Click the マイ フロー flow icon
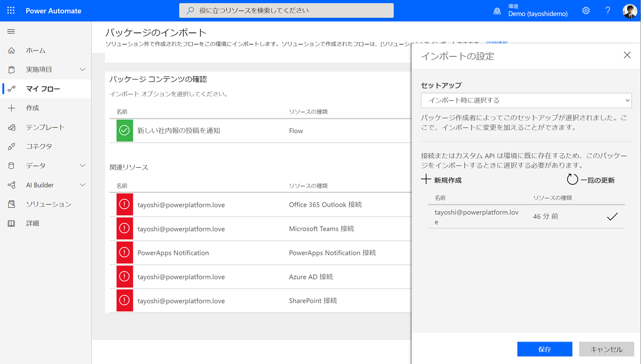The width and height of the screenshot is (641, 364). [x=12, y=89]
